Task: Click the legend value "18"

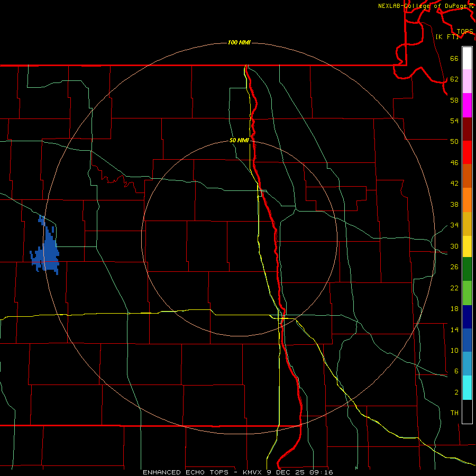Action: (454, 309)
